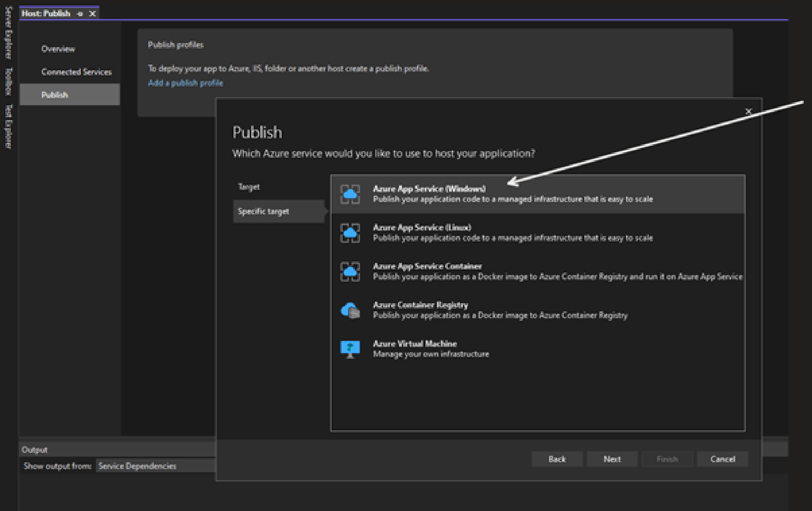Click the Azure App Service Container icon
The width and height of the screenshot is (812, 511).
350,271
